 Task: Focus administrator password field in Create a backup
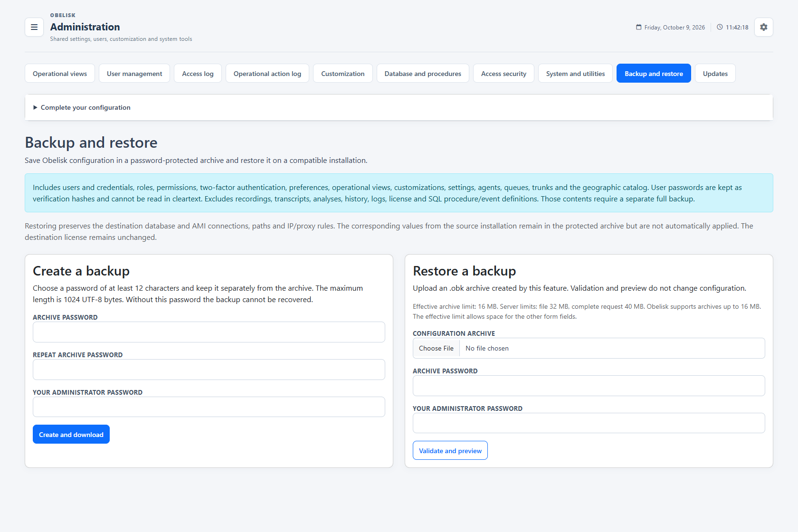pyautogui.click(x=209, y=407)
